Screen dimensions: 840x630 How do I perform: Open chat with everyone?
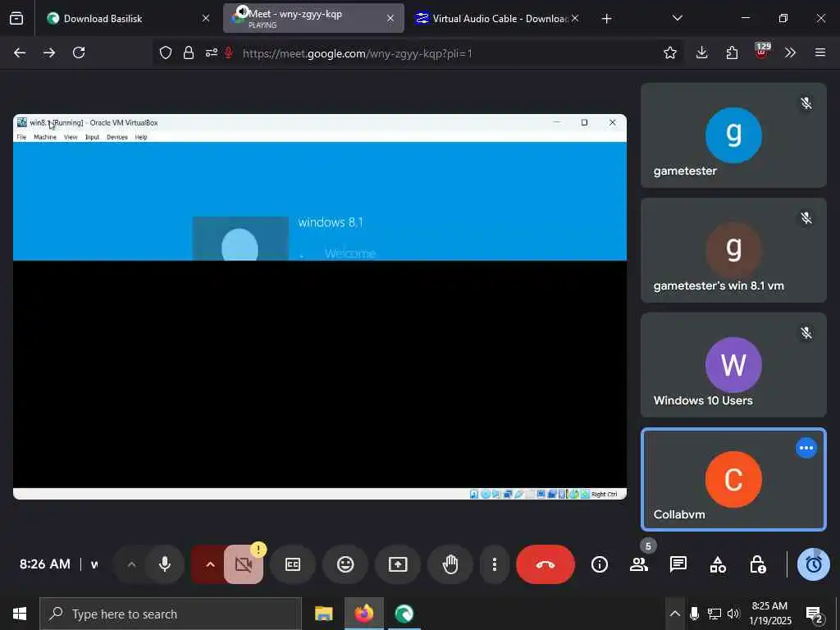coord(678,564)
